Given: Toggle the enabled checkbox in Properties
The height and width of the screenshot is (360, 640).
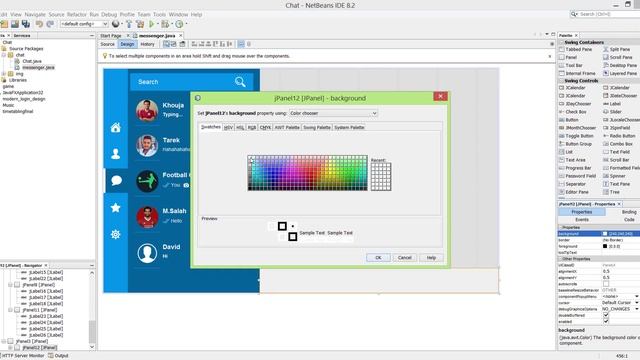Looking at the screenshot, I should point(606,322).
